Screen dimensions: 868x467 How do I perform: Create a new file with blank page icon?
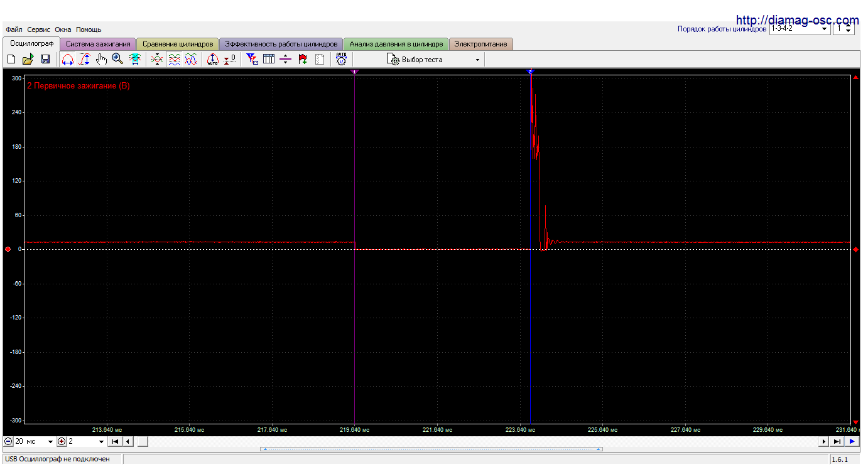tap(11, 59)
